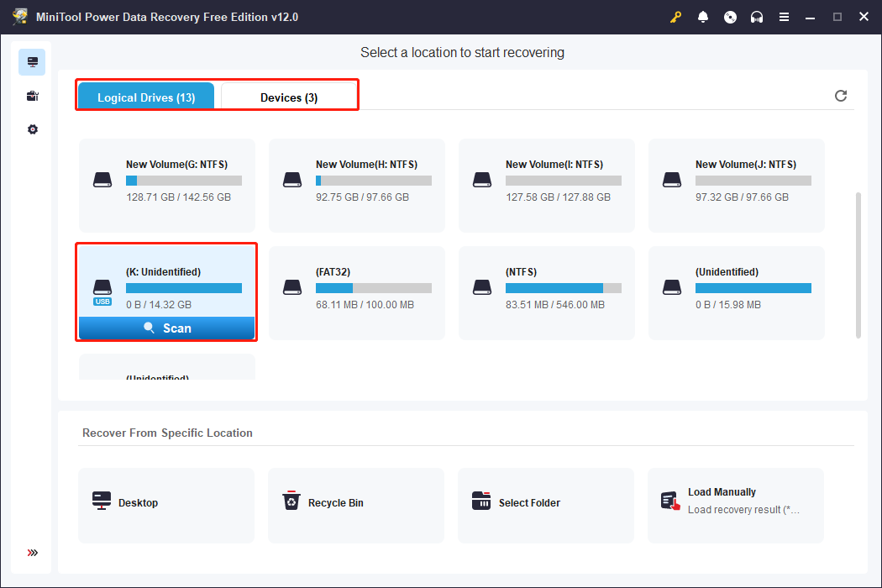
Task: Select the Logical Drives (13) tab
Action: click(x=146, y=97)
